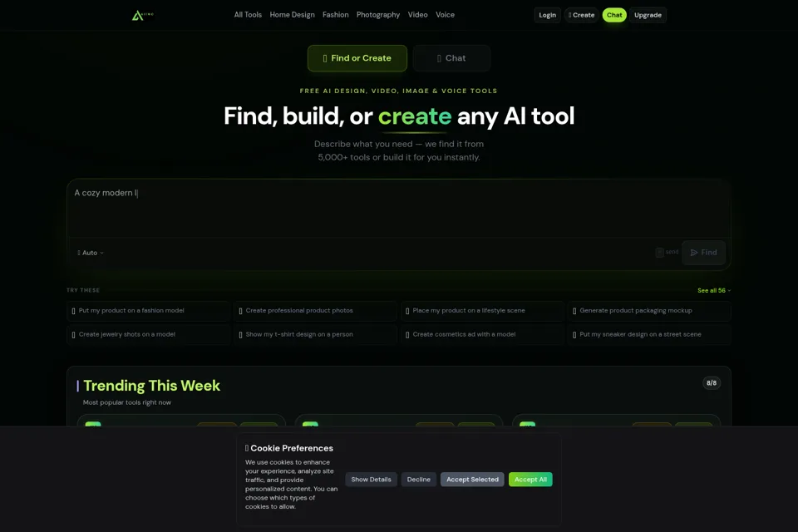Open the Photography category

tap(378, 15)
